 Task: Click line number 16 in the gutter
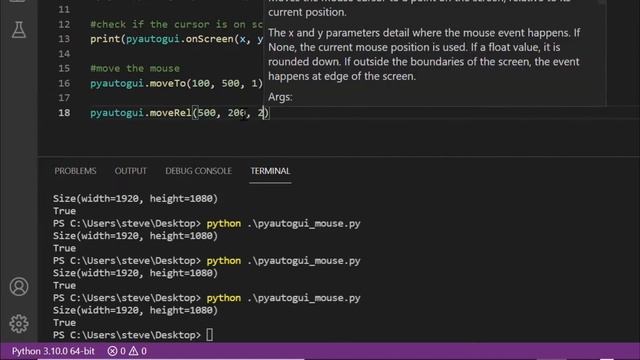click(64, 83)
